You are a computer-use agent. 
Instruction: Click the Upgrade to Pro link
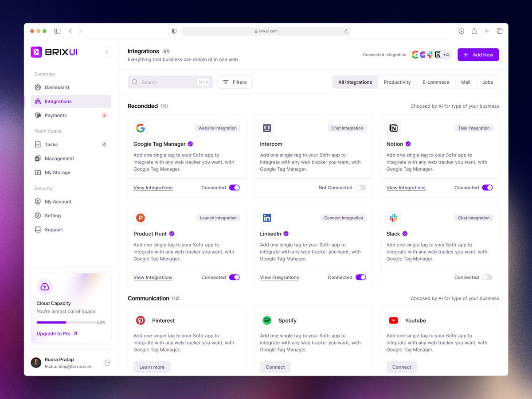57,334
